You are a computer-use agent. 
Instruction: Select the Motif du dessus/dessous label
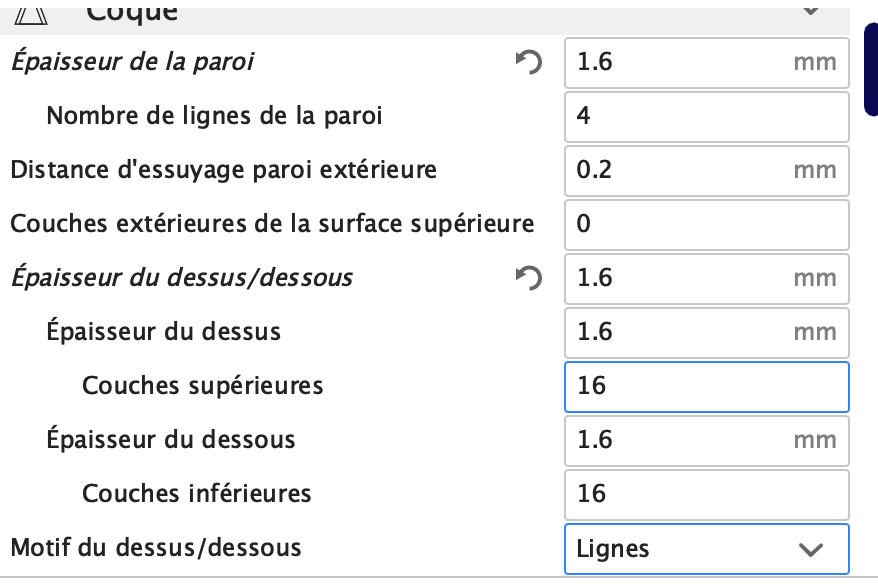pyautogui.click(x=156, y=547)
